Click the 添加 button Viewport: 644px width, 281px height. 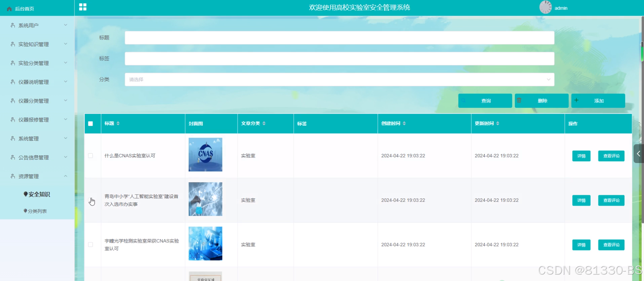pyautogui.click(x=598, y=101)
